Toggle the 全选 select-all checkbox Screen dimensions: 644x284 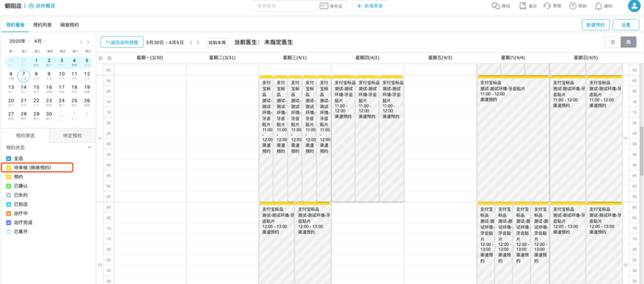[x=9, y=158]
